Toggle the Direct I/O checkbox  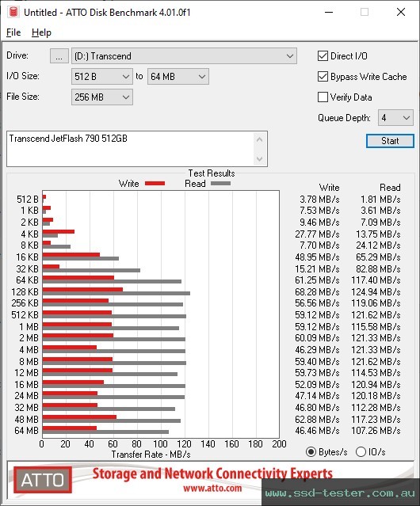point(323,56)
